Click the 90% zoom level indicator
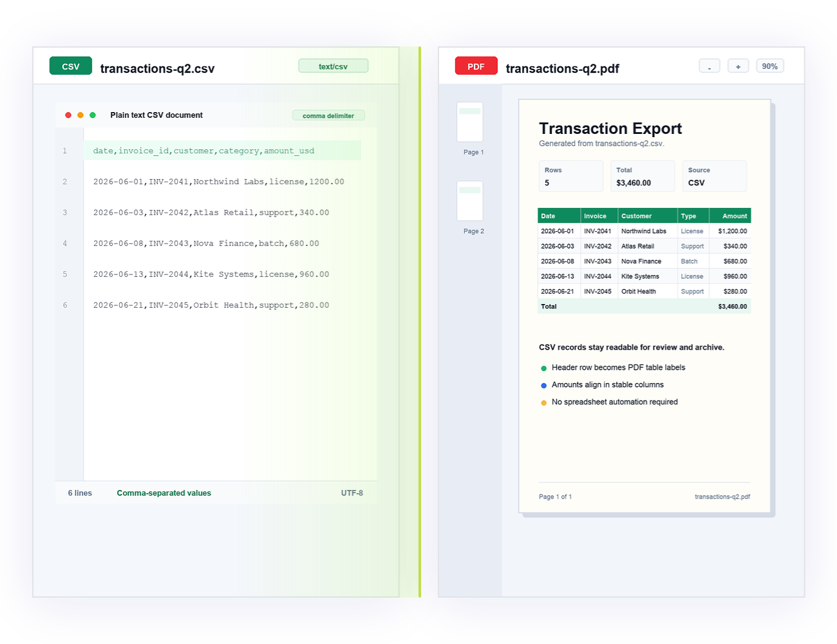This screenshot has height=644, width=837. pos(770,66)
